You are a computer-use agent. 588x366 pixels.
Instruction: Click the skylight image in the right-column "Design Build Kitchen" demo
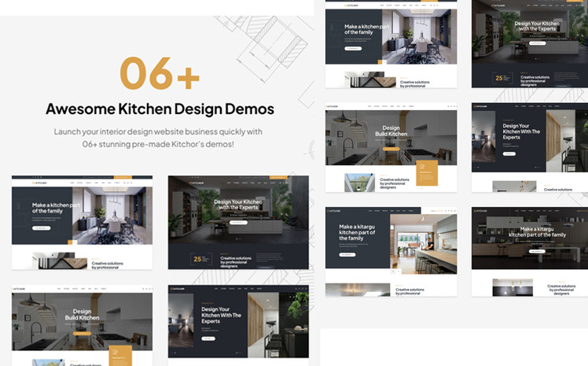[359, 183]
